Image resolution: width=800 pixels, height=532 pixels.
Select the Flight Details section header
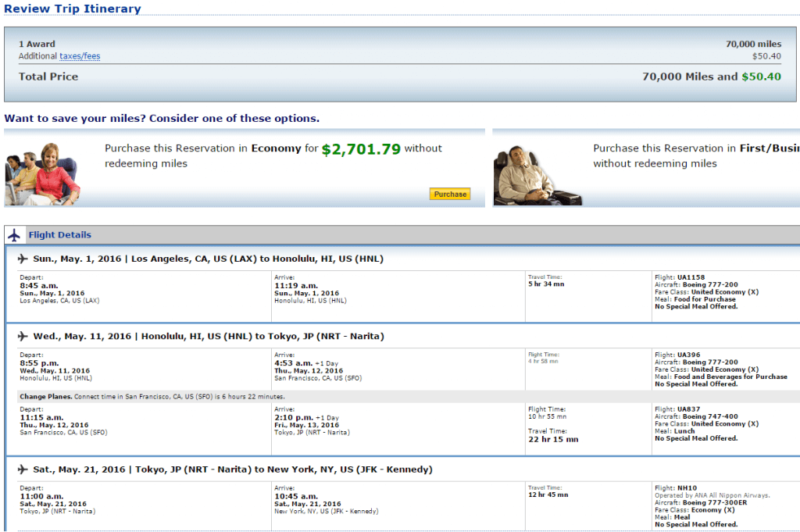click(59, 235)
